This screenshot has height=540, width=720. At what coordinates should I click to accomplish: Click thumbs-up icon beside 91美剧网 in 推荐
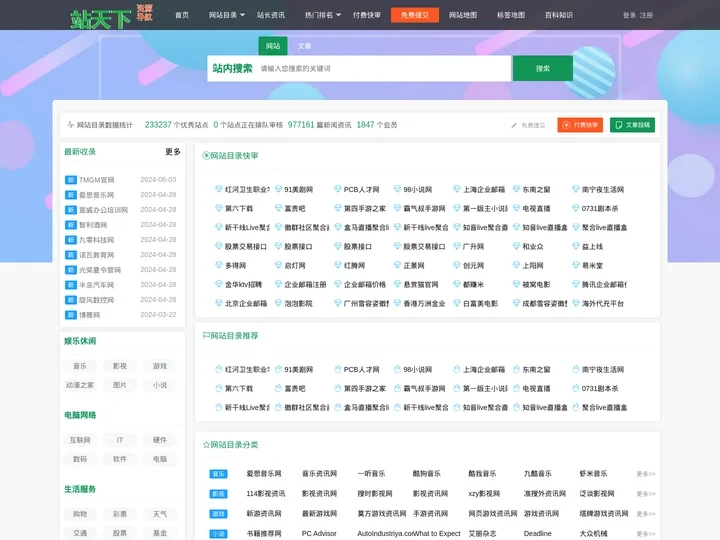click(278, 369)
